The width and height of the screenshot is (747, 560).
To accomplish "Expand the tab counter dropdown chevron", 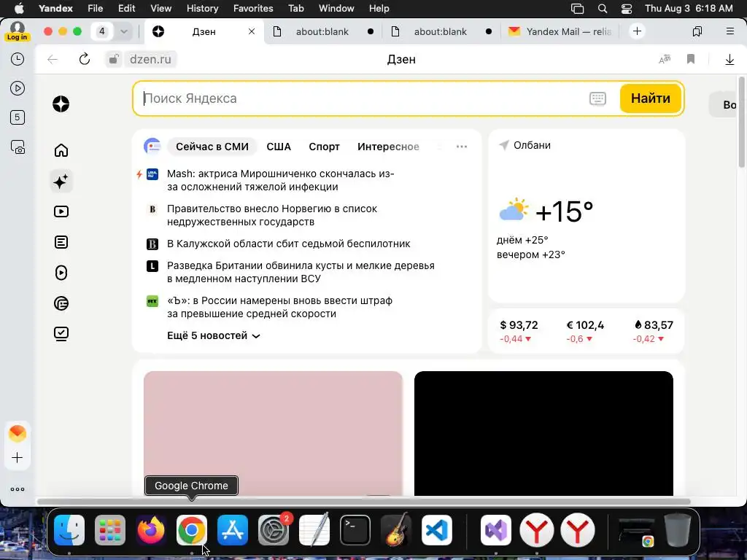I will [x=124, y=31].
